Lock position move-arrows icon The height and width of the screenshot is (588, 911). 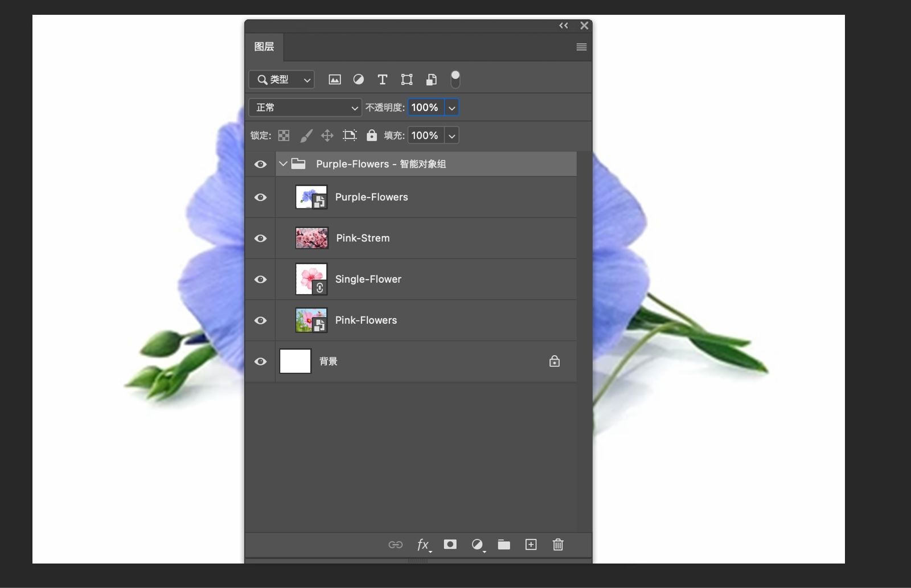click(x=327, y=135)
